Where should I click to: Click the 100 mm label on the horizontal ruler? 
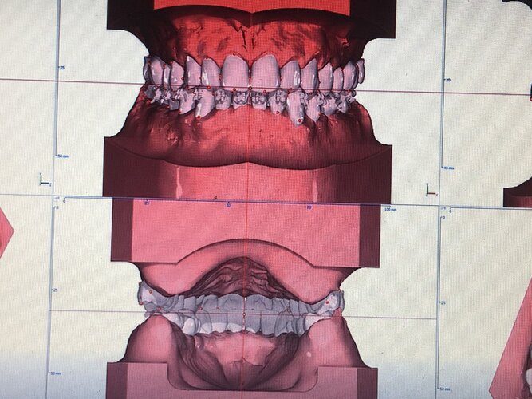tap(391, 210)
